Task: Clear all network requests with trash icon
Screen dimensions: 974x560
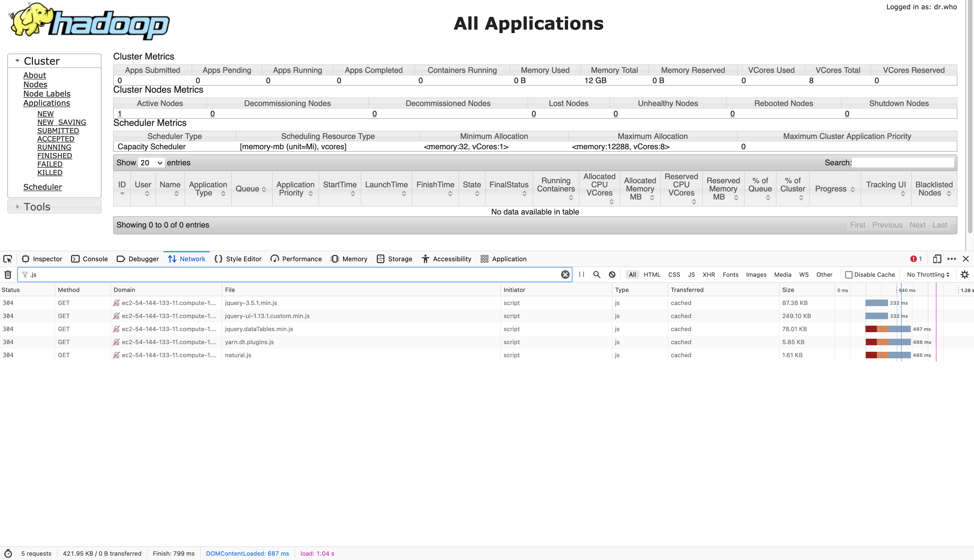Action: coord(7,274)
